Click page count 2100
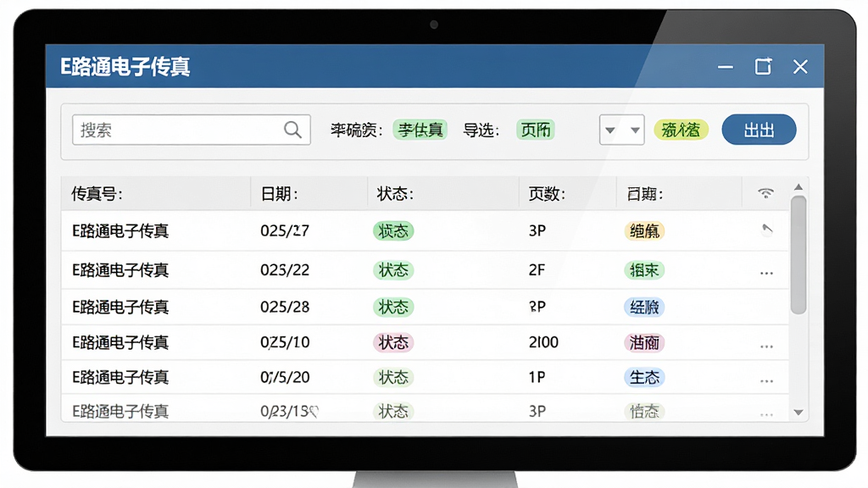 pos(543,342)
